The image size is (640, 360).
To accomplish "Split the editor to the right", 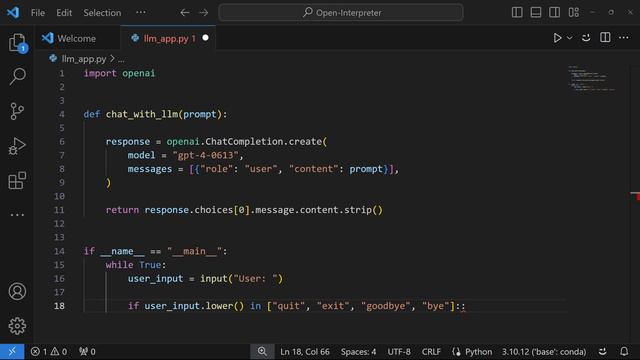I will click(605, 38).
